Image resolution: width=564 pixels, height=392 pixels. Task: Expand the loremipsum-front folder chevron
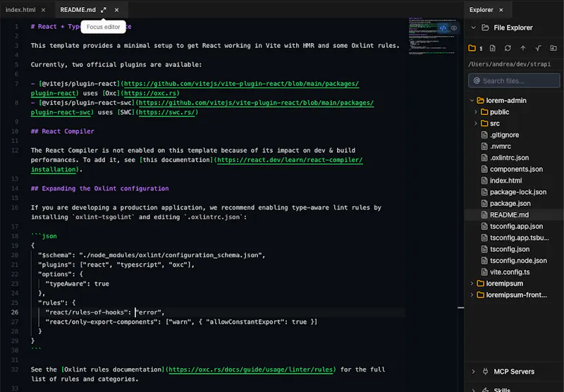click(x=472, y=295)
